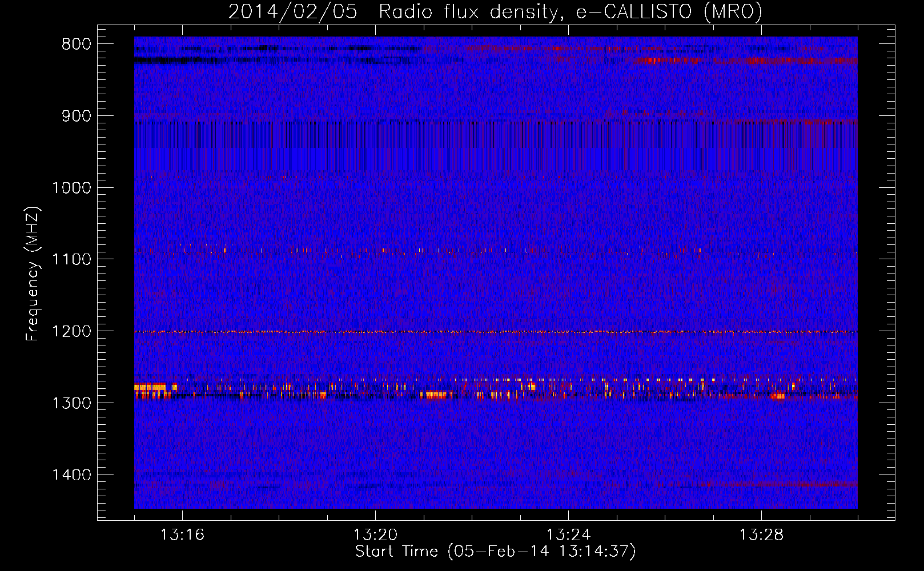Click the thin orange emission line at 1200 MHz
Screen dimensions: 924x571
click(496, 332)
